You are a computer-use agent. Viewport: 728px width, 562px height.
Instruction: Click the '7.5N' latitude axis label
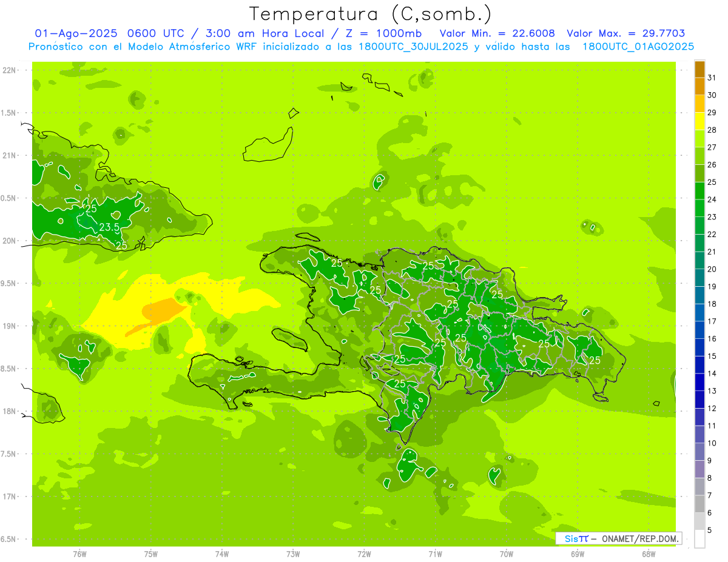[x=8, y=455]
